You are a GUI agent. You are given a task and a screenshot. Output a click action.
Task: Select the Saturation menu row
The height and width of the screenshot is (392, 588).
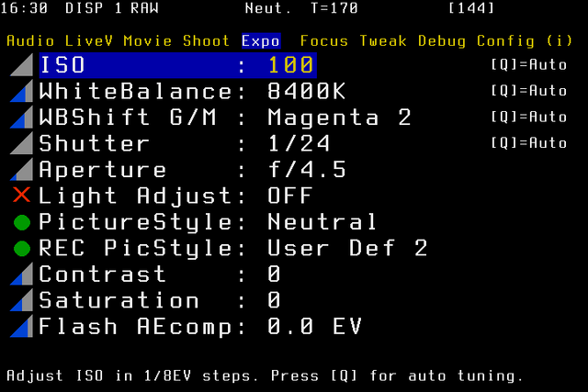tap(160, 300)
